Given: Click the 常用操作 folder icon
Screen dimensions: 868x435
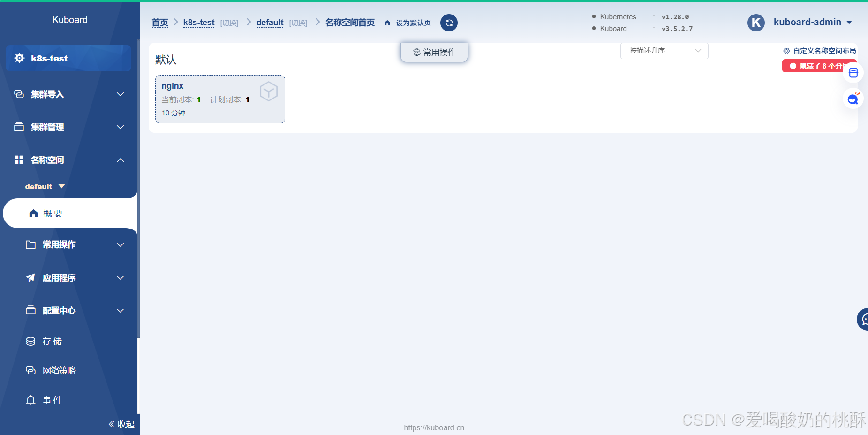Looking at the screenshot, I should point(31,244).
